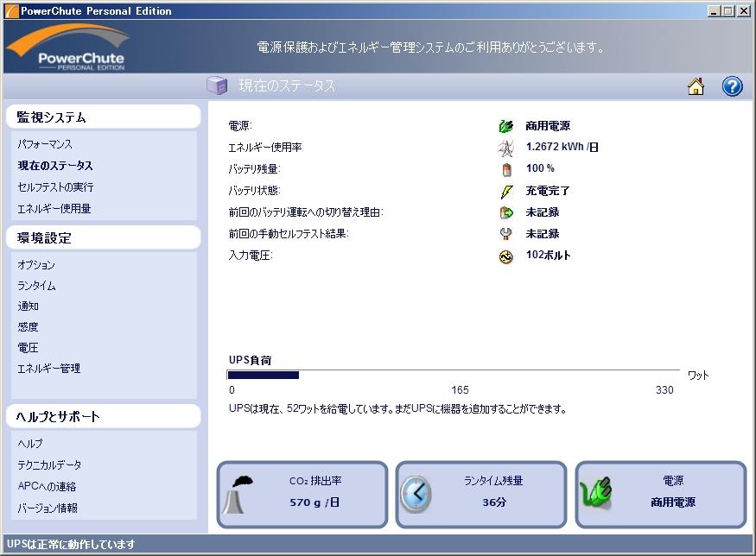This screenshot has height=556, width=756.
Task: Click the lightning bolt icon by 充電完了
Action: (x=506, y=192)
